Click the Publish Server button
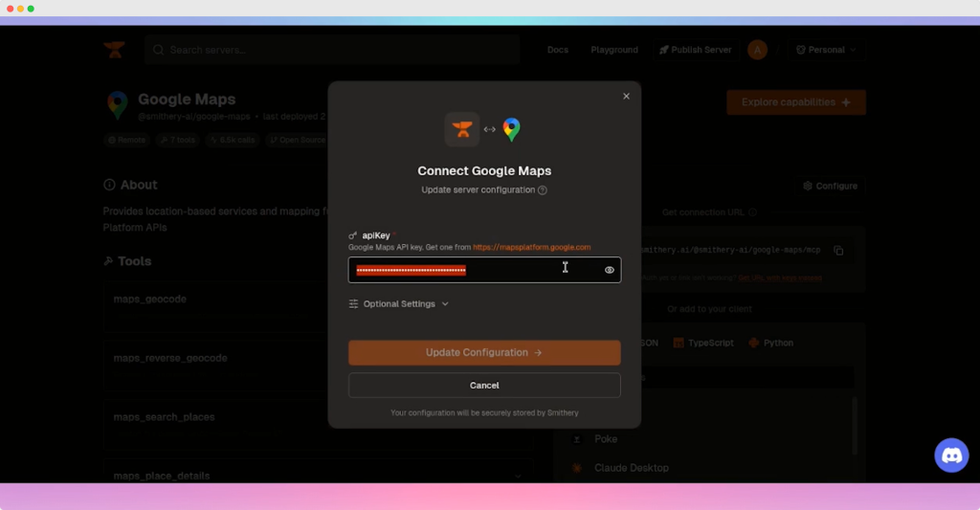 point(696,50)
